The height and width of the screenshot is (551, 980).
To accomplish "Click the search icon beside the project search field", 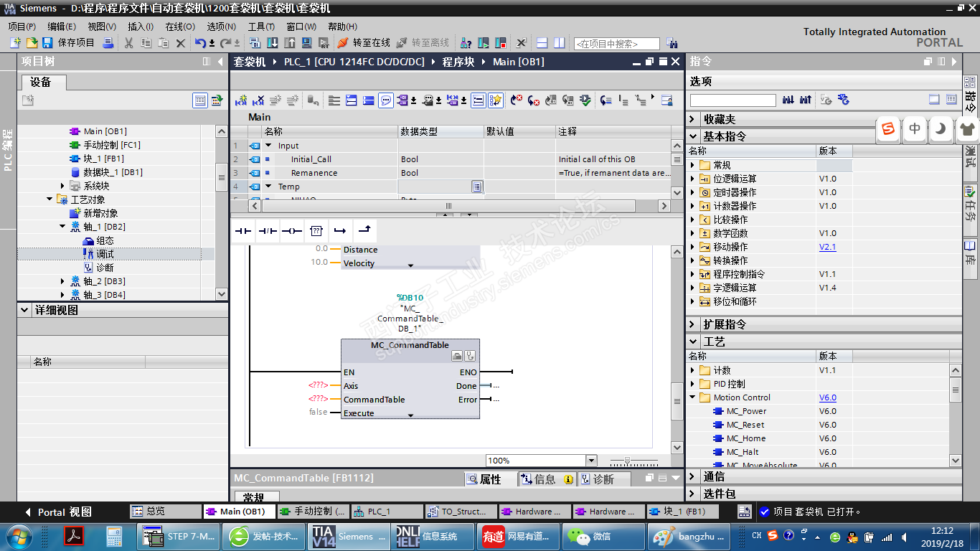I will [x=672, y=43].
